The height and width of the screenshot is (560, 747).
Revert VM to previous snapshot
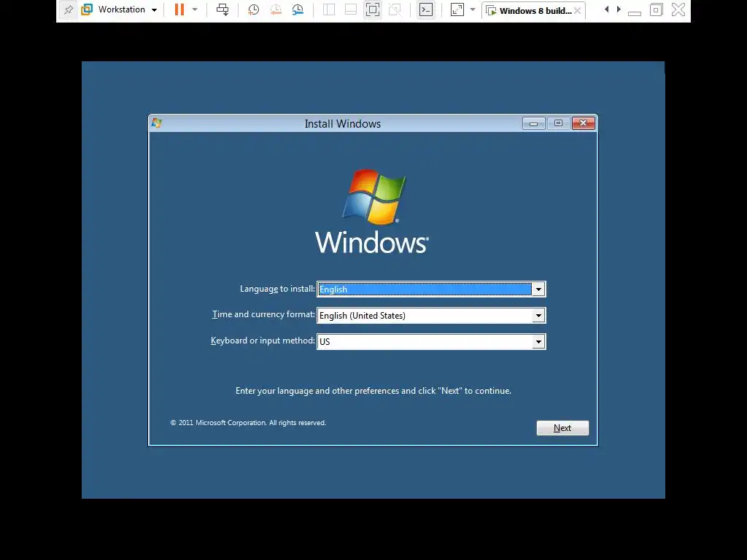[275, 9]
